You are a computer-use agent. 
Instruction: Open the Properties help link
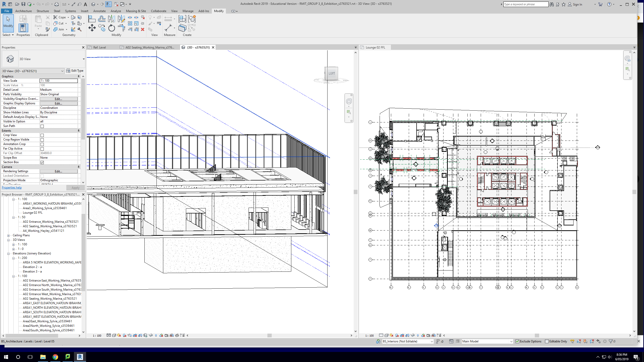[x=12, y=188]
